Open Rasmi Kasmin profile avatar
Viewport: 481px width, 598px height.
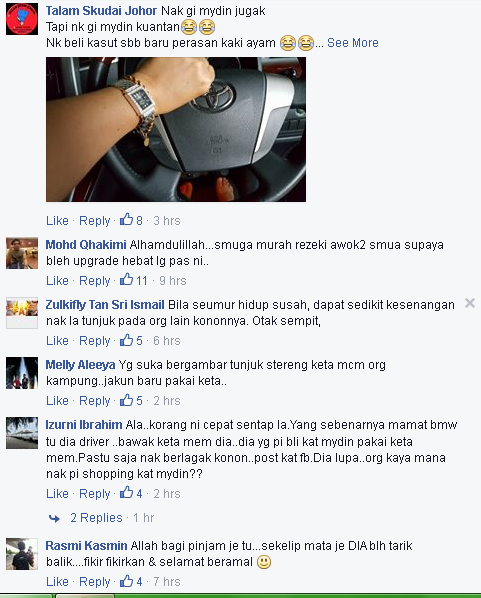tap(22, 554)
